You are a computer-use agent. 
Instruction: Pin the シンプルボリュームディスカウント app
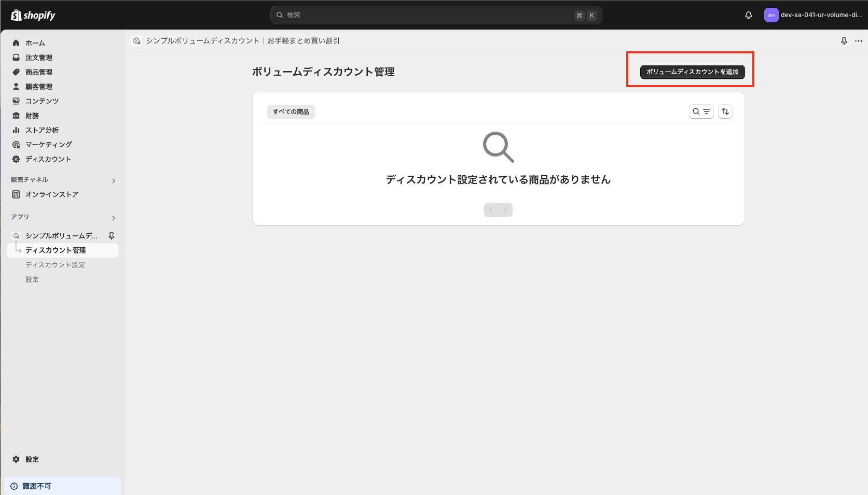click(x=111, y=236)
